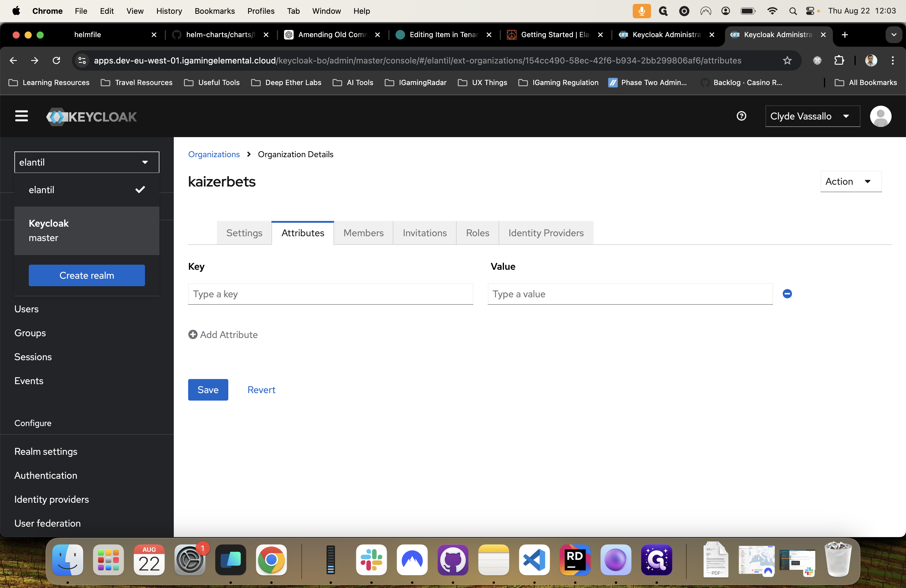Open Visual Studio Code from dock
This screenshot has height=588, width=906.
click(534, 560)
